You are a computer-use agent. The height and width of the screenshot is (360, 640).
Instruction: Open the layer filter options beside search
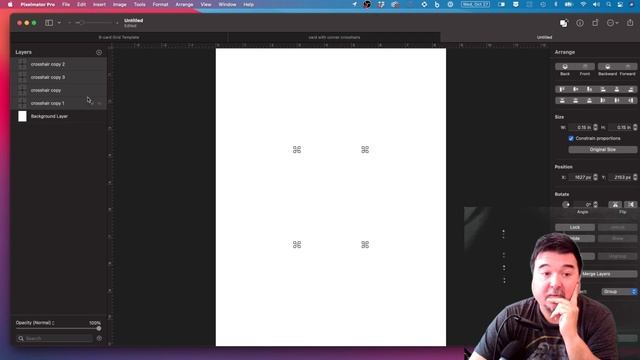pyautogui.click(x=99, y=338)
